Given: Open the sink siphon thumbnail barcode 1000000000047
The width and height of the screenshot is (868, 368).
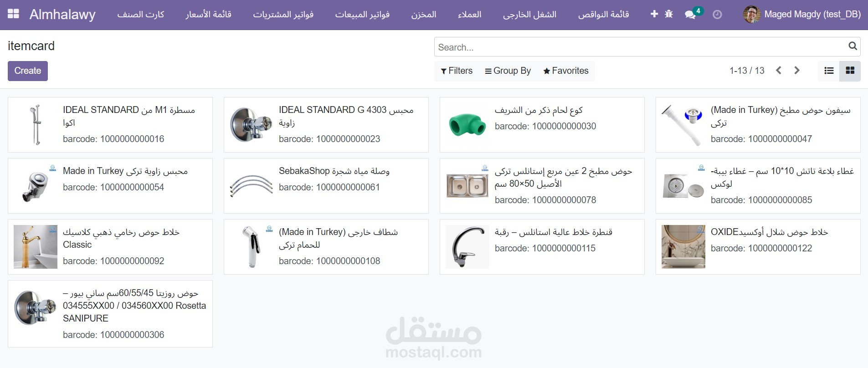Looking at the screenshot, I should pos(683,125).
